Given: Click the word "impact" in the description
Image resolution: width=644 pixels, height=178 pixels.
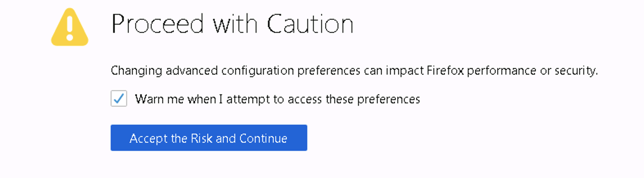Looking at the screenshot, I should tap(404, 71).
